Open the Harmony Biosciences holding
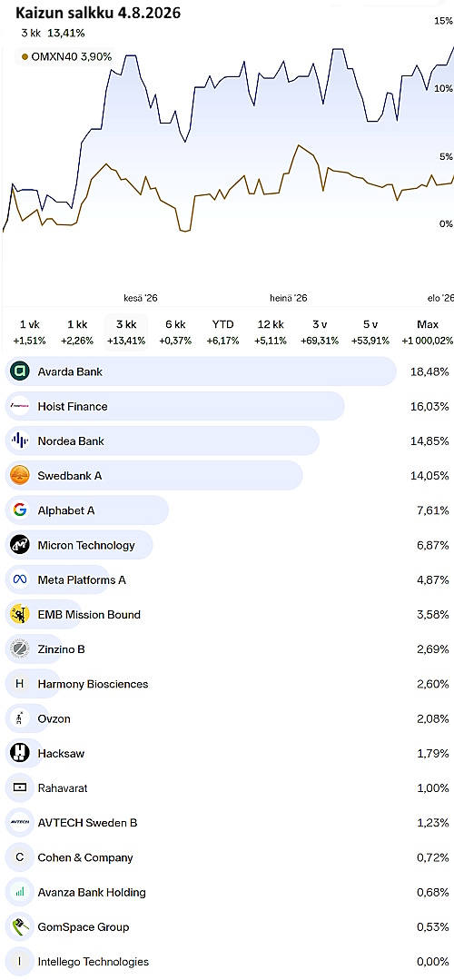The image size is (454, 980). tap(227, 684)
